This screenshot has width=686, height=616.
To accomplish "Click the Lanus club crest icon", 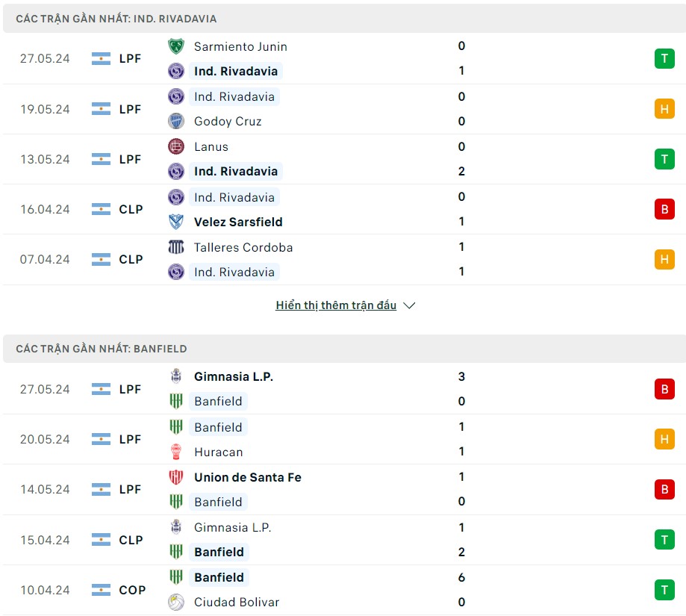I will click(x=175, y=146).
